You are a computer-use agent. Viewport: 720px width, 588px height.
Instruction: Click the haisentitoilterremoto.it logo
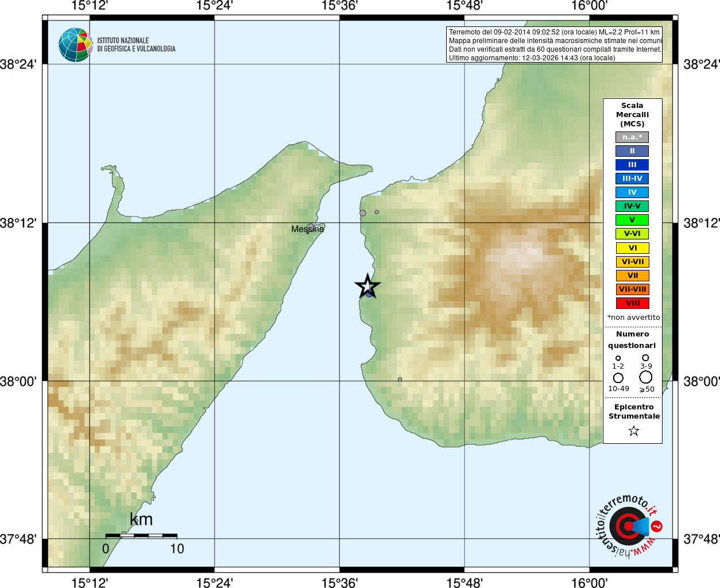[x=628, y=526]
